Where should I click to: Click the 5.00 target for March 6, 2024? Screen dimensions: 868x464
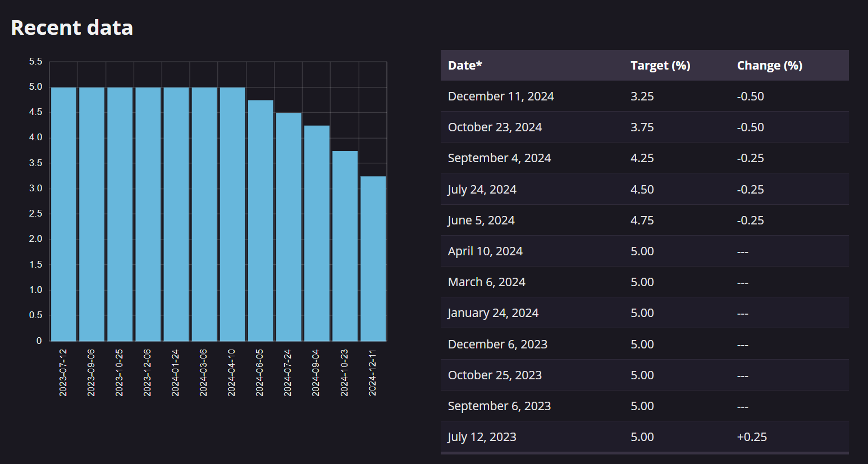pos(642,282)
